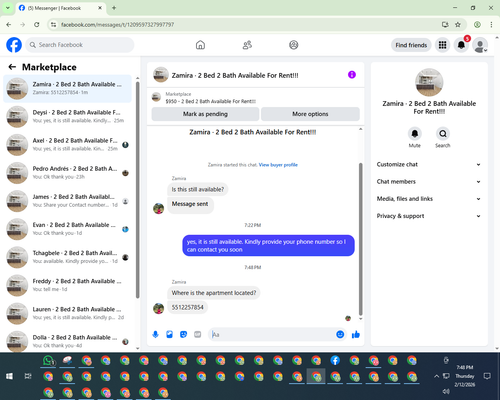
Task: Open the Pedro Andrés conversation
Action: pos(67,173)
